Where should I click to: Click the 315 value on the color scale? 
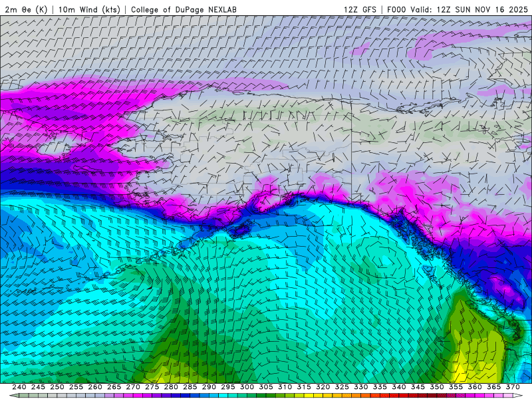[304, 387]
